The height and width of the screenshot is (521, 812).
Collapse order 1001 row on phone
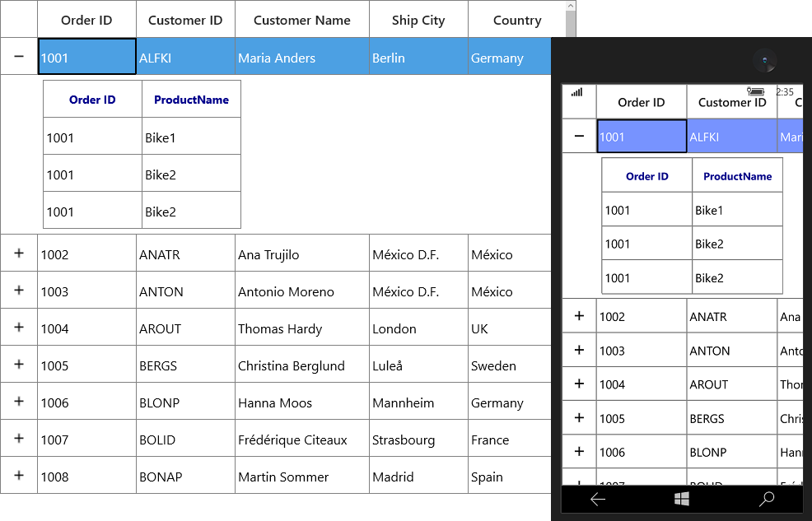click(579, 136)
